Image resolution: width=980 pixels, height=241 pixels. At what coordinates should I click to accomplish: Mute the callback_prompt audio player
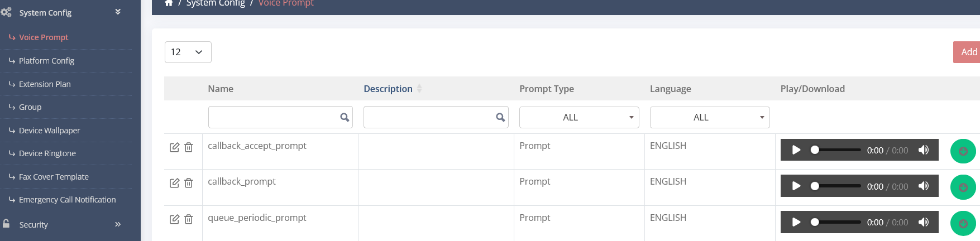point(924,186)
